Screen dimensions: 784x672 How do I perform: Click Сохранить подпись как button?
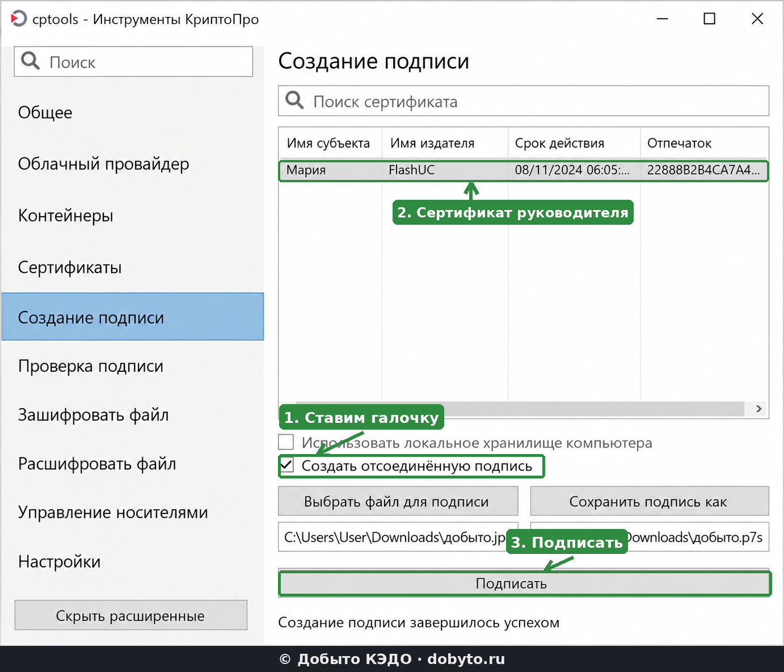click(650, 501)
